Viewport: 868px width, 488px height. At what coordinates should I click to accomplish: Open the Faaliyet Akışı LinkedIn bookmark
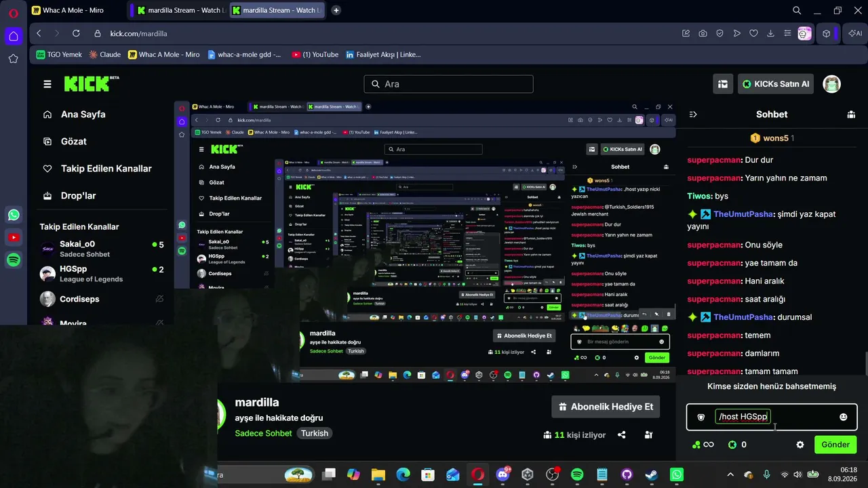tap(384, 54)
